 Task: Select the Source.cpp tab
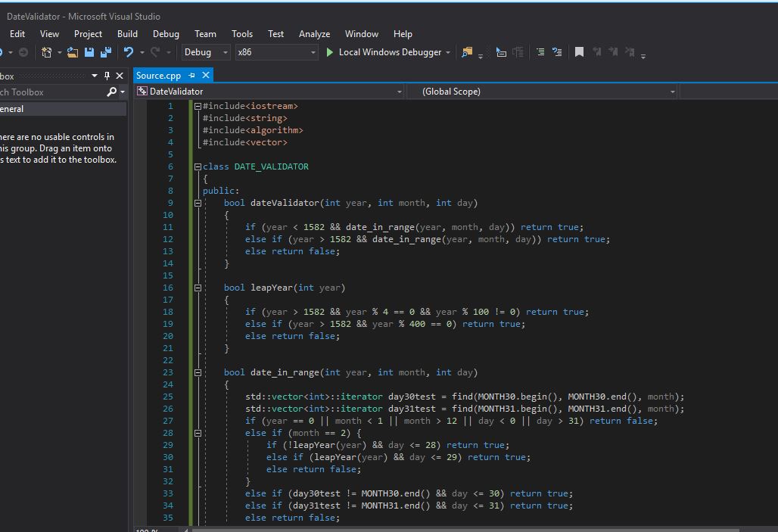pos(159,75)
